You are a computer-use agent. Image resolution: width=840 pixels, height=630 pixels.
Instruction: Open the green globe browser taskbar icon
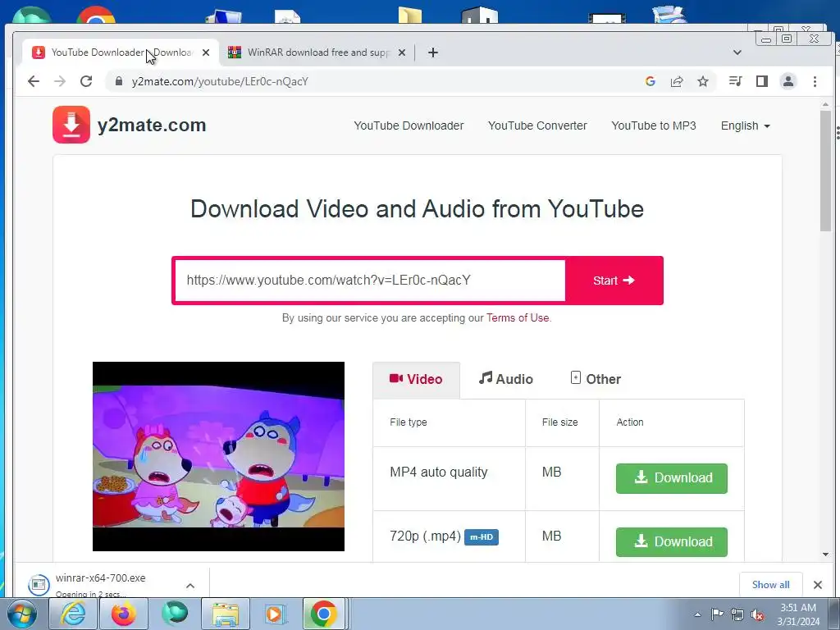tap(175, 614)
